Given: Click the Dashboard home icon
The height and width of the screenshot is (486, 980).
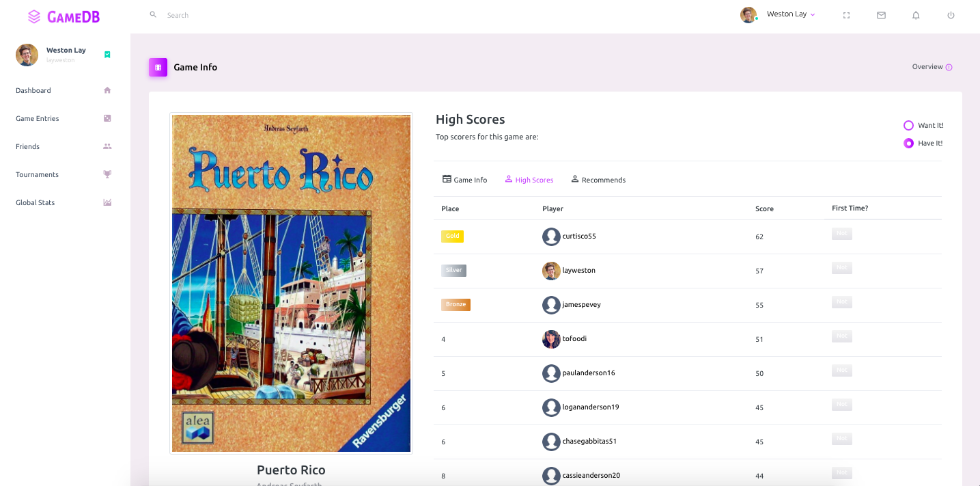Looking at the screenshot, I should pyautogui.click(x=107, y=90).
